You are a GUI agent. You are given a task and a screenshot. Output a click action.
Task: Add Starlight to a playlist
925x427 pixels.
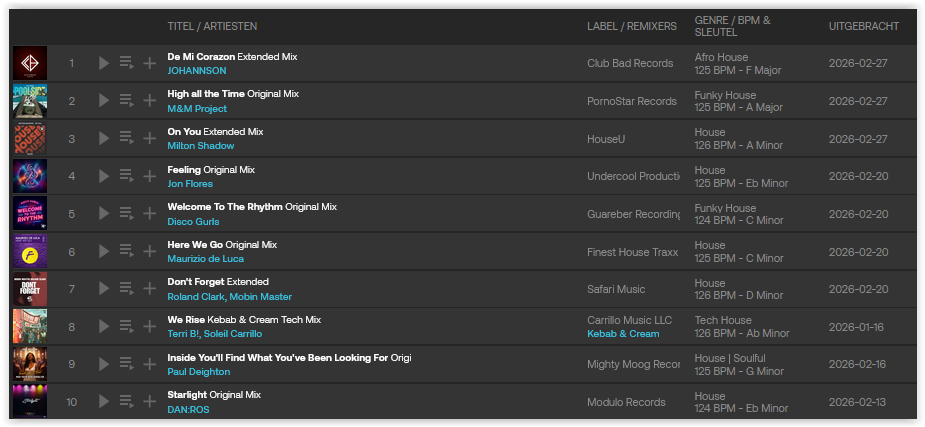pos(150,403)
